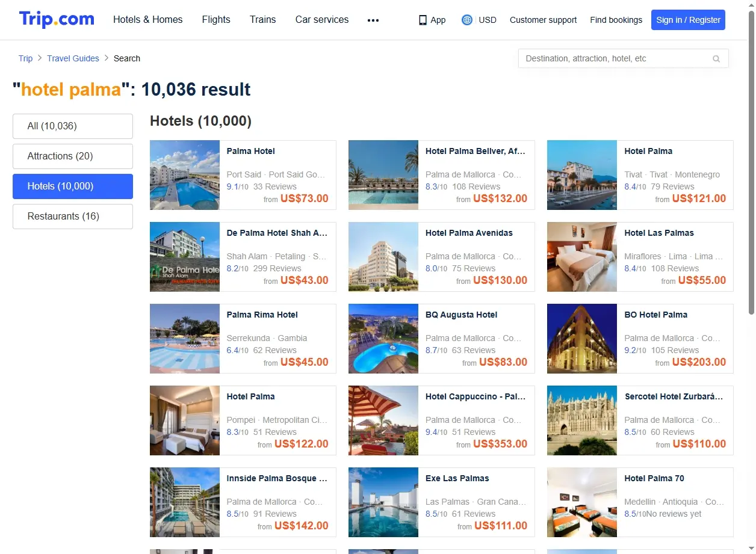Screen dimensions: 756x554
Task: Select the Attractions (20) filter
Action: [73, 156]
